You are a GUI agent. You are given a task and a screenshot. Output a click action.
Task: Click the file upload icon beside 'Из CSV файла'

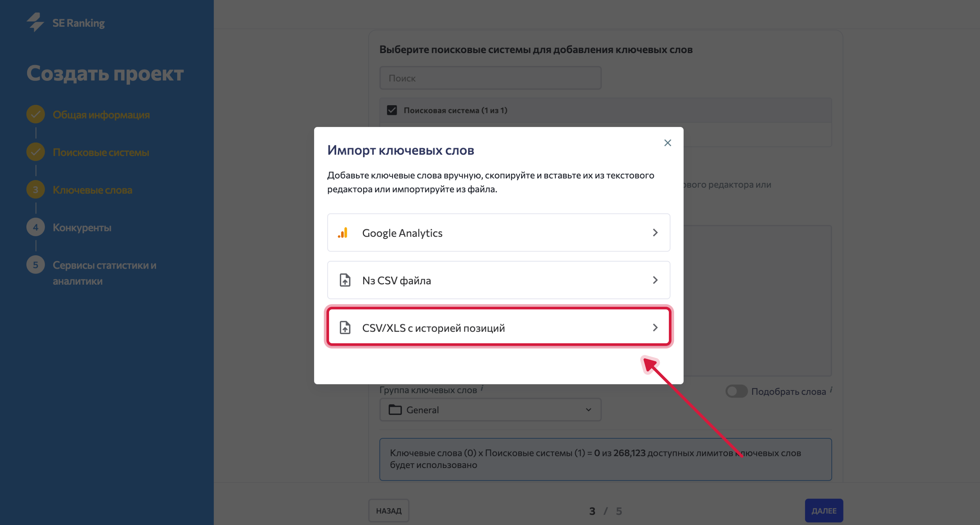tap(345, 280)
